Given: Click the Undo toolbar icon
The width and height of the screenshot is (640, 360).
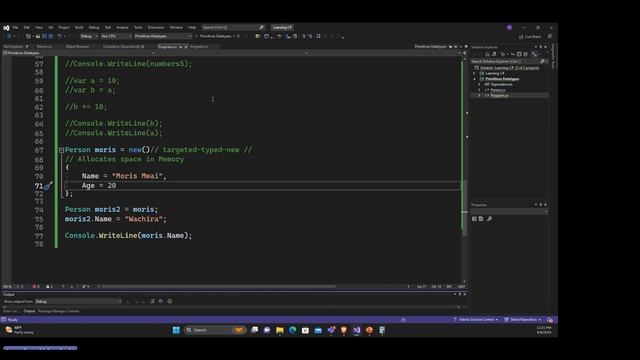Looking at the screenshot, I should point(60,36).
